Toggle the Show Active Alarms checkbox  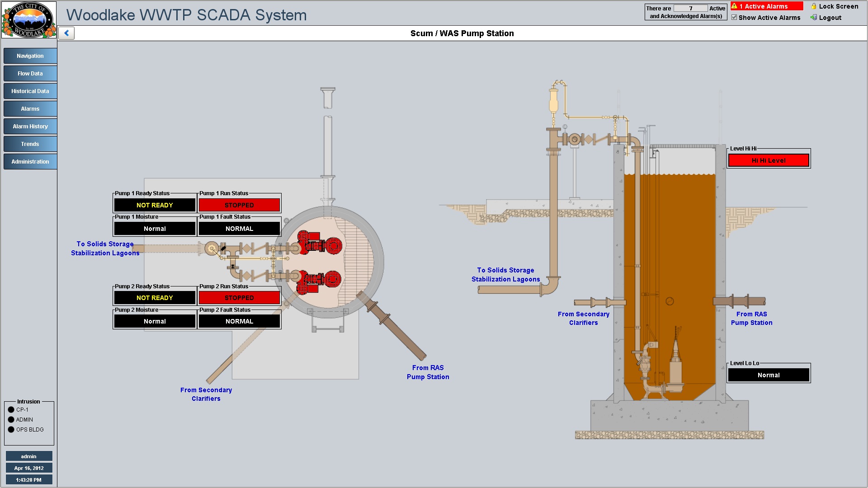(x=735, y=18)
